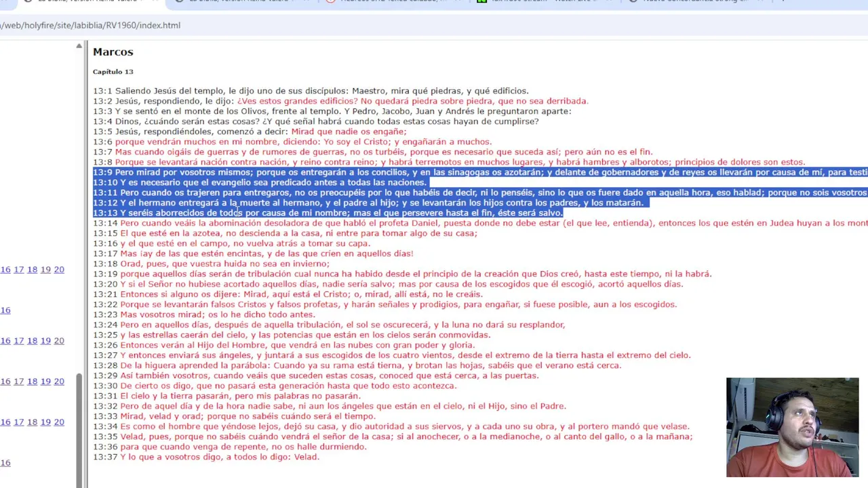Viewport: 868px width, 488px height.
Task: Click highlighted verse 13:12 'el hermano entregará'
Action: point(368,203)
